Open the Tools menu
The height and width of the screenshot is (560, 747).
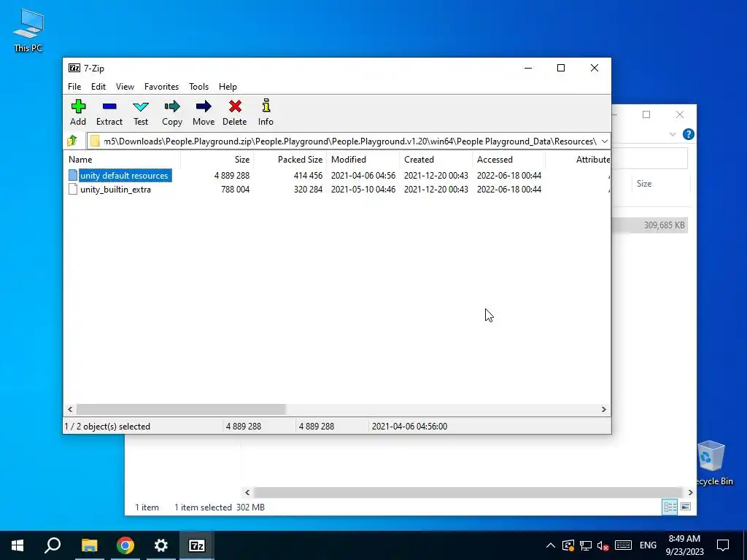pos(198,87)
